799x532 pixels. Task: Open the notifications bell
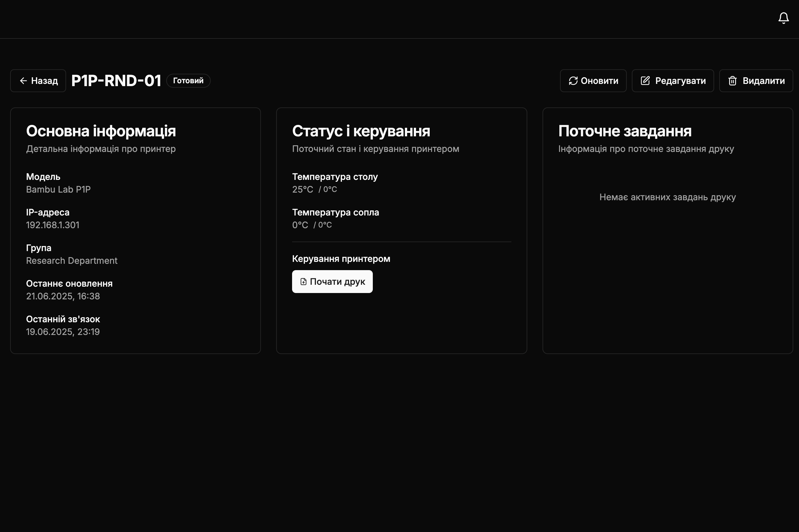[783, 18]
